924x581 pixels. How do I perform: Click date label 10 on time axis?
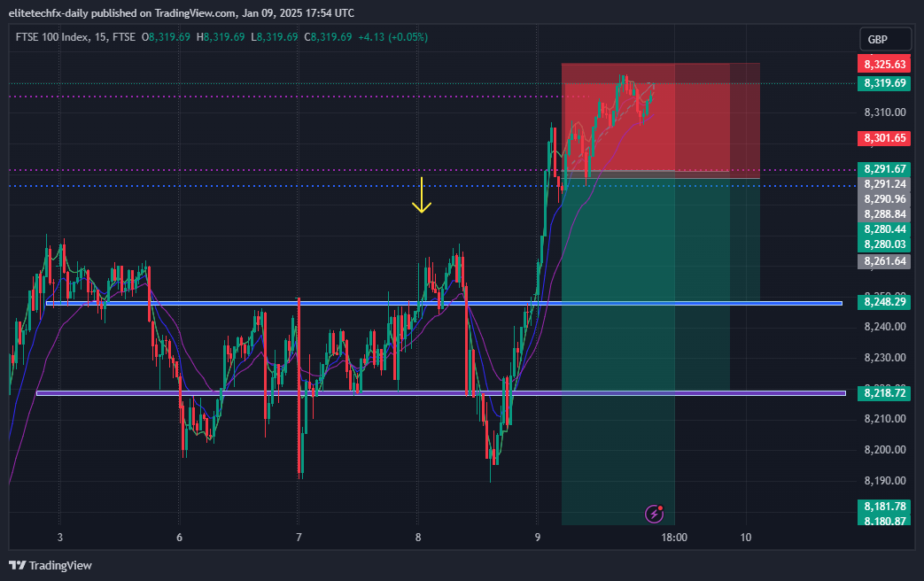(746, 538)
